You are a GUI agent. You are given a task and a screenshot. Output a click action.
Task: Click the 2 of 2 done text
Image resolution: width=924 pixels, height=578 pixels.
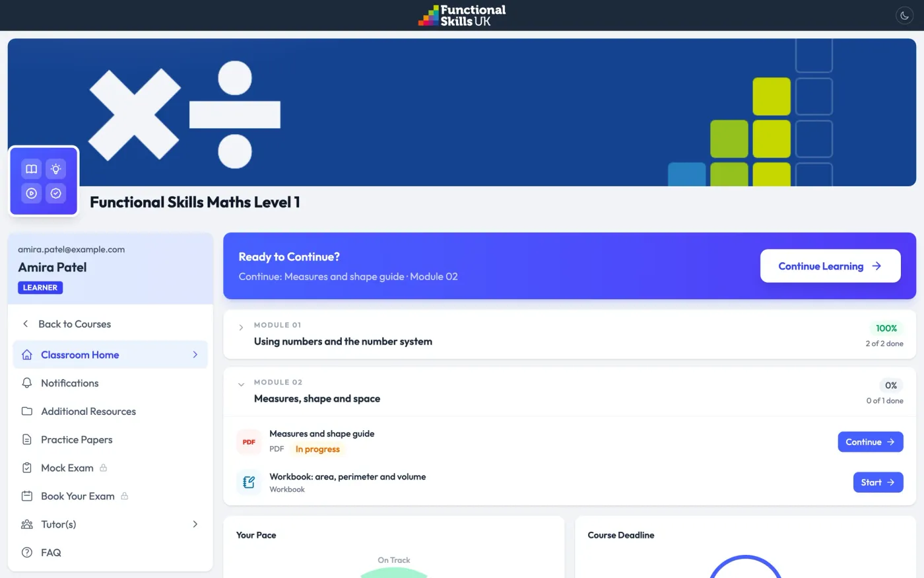pos(884,343)
